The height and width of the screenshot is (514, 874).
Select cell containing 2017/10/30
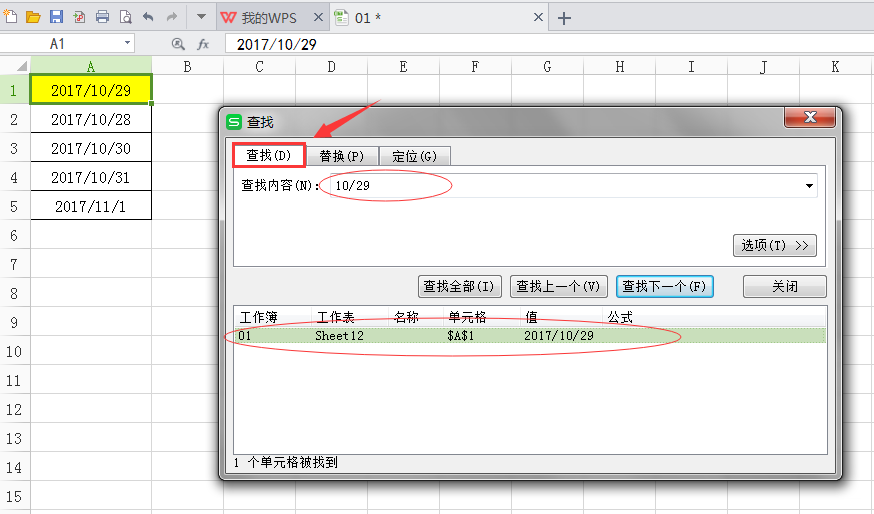pyautogui.click(x=91, y=148)
